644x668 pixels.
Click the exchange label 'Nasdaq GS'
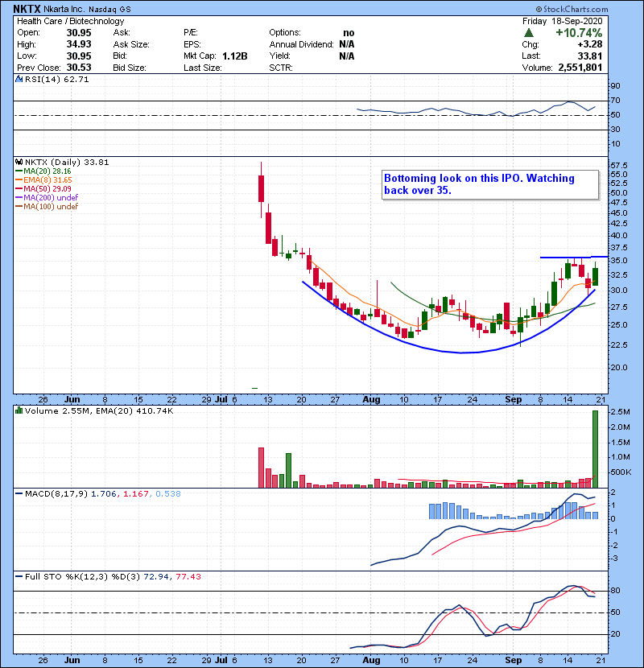pyautogui.click(x=110, y=10)
